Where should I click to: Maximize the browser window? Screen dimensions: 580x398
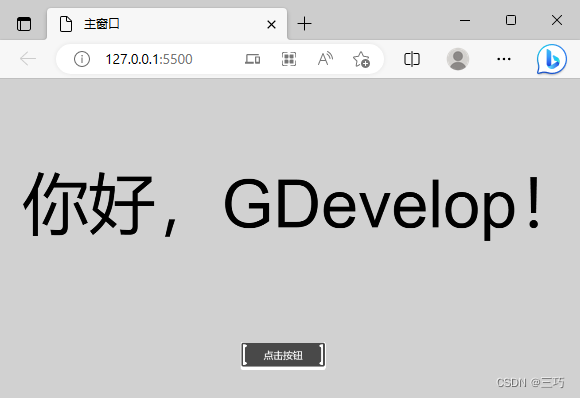pos(511,20)
